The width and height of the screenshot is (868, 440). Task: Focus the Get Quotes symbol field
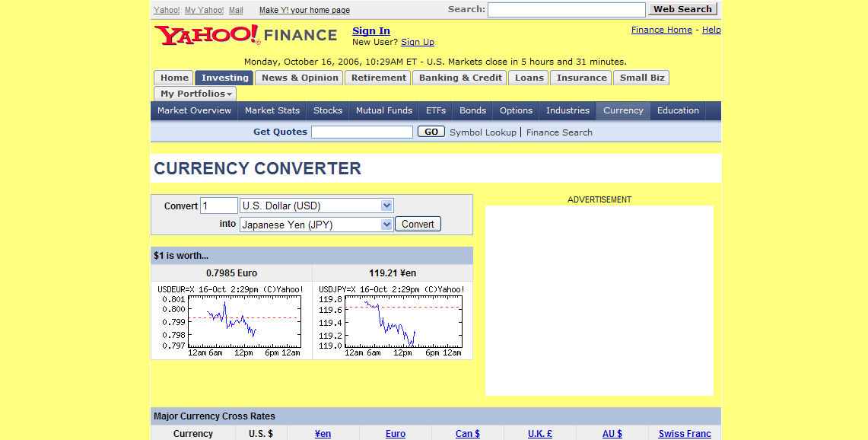(x=362, y=132)
